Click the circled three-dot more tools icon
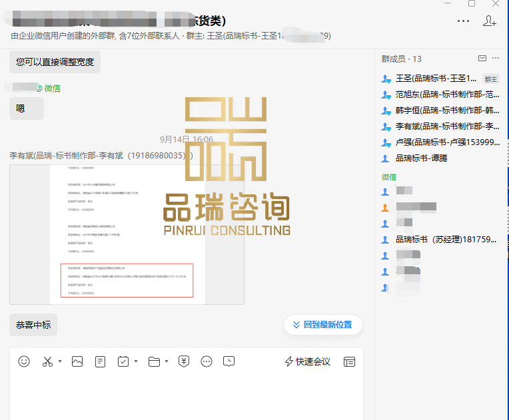The height and width of the screenshot is (420, 509). tap(207, 361)
